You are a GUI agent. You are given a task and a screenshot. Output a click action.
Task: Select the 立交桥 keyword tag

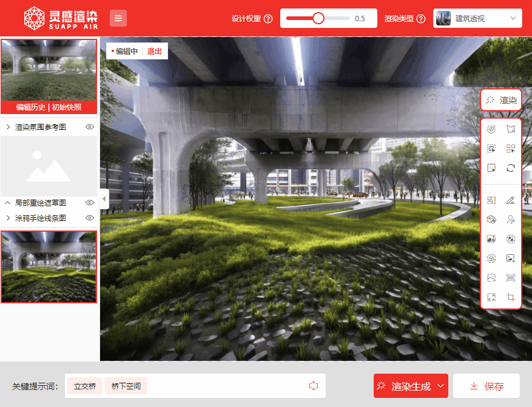pyautogui.click(x=85, y=386)
